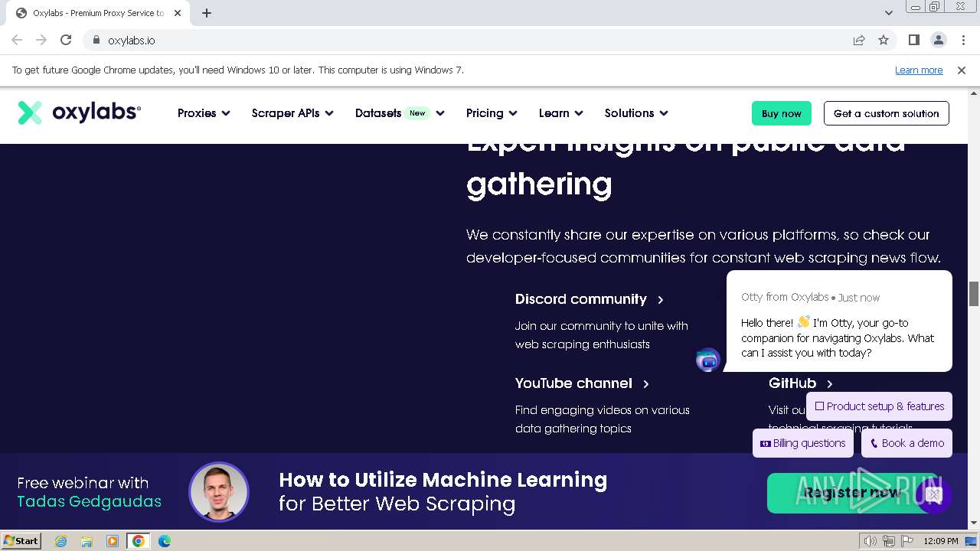Screen dimensions: 980x551
Task: Select Product setup & features chat option
Action: coord(879,406)
